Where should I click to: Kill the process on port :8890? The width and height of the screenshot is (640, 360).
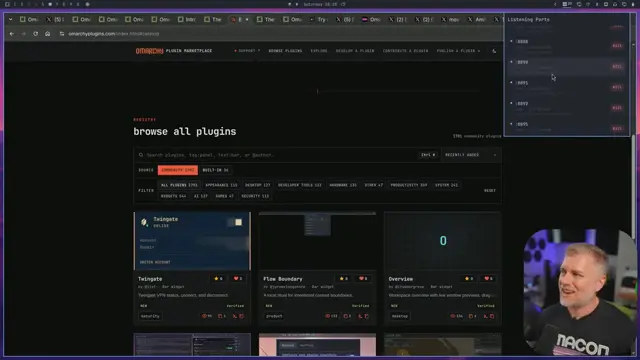point(617,67)
